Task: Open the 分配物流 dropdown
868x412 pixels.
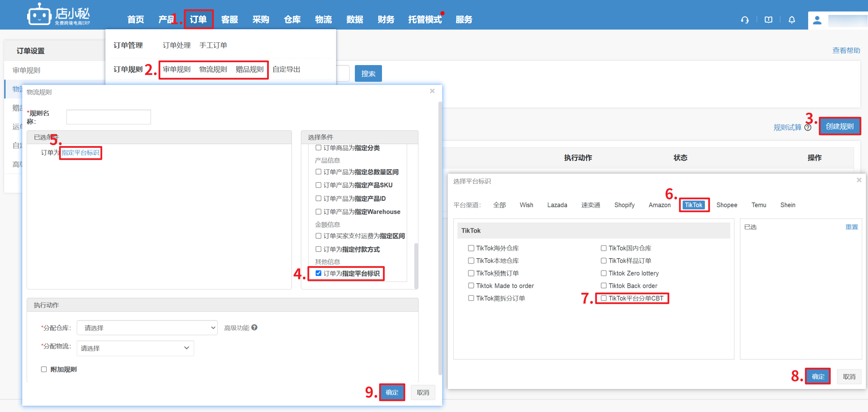Action: 135,348
